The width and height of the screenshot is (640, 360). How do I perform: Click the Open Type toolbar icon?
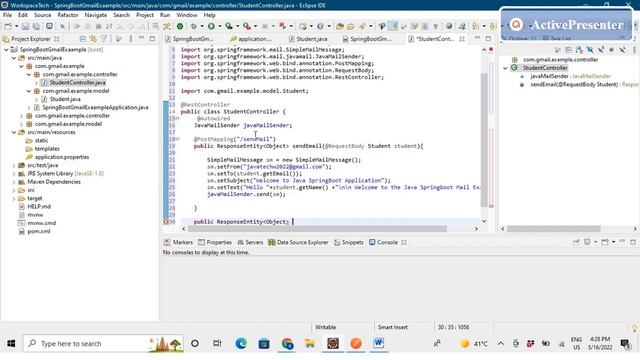pyautogui.click(x=339, y=26)
